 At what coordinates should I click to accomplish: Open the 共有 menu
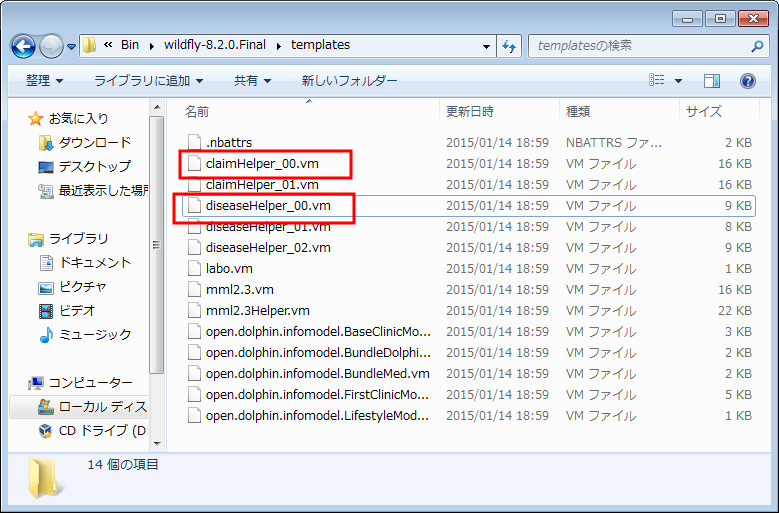pyautogui.click(x=252, y=80)
